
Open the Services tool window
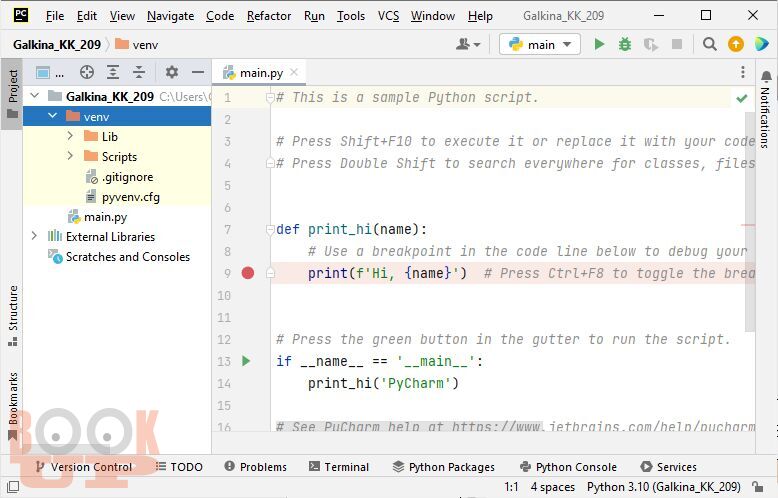coord(668,467)
